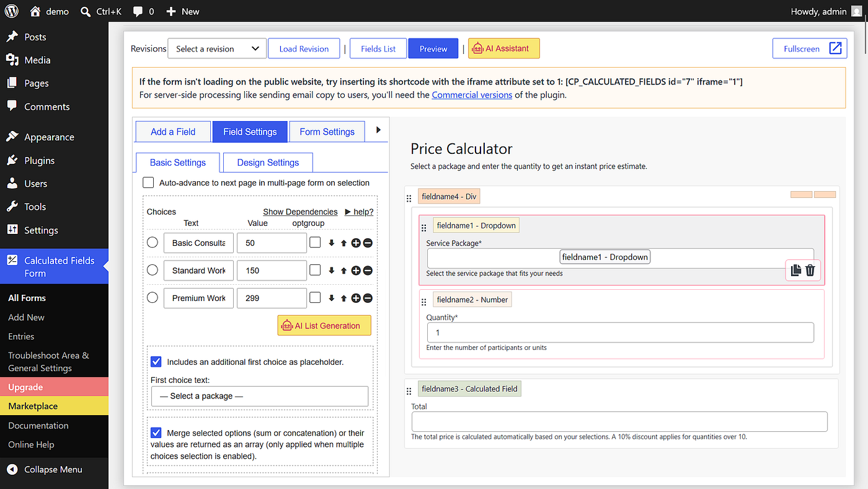The height and width of the screenshot is (489, 868).
Task: Remove the Premium Workshop choice
Action: (368, 298)
